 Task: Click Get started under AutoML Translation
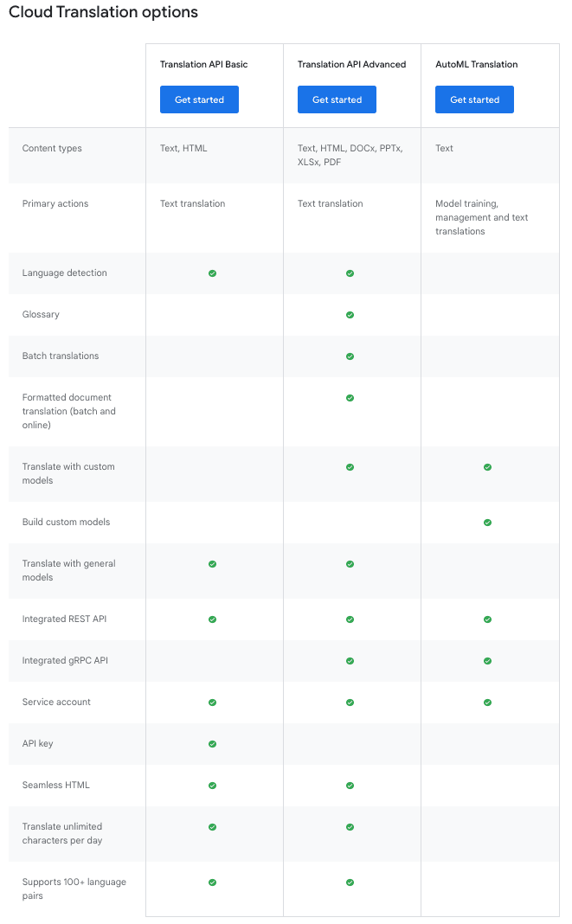coord(474,99)
